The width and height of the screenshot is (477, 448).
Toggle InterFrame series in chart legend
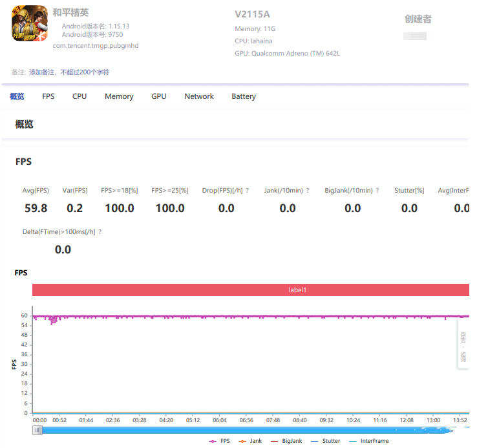tap(369, 441)
